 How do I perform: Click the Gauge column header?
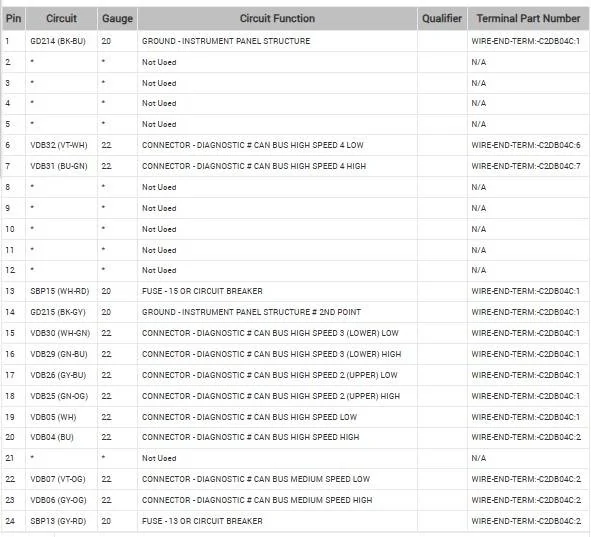(x=118, y=18)
